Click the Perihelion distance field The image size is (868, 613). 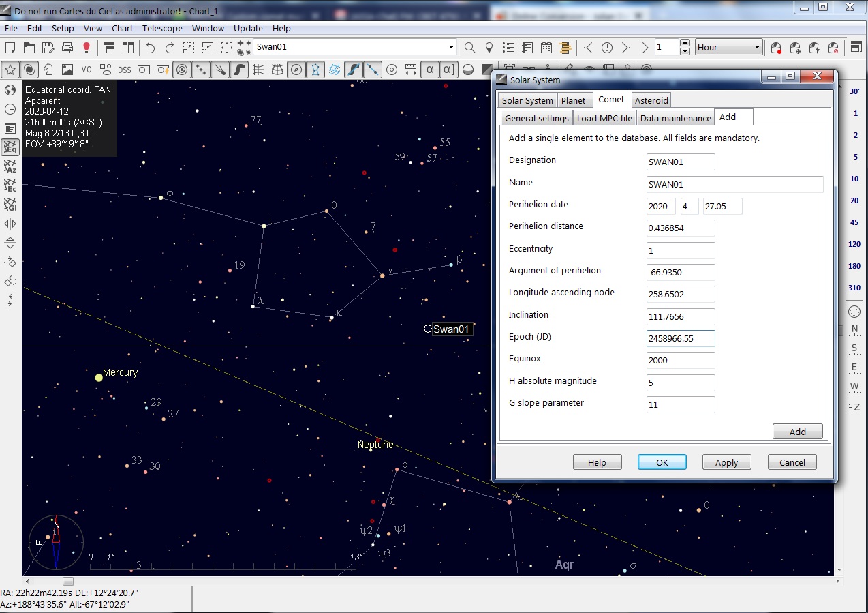[681, 228]
